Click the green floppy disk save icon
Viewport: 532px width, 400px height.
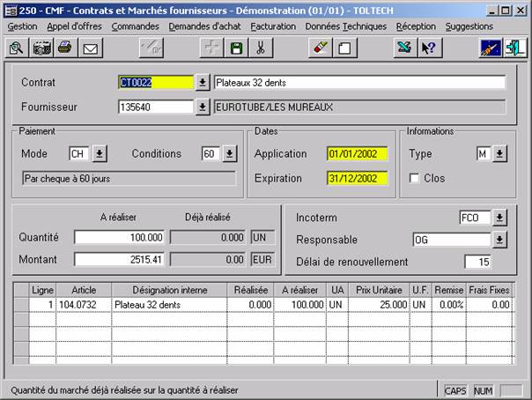pos(236,48)
